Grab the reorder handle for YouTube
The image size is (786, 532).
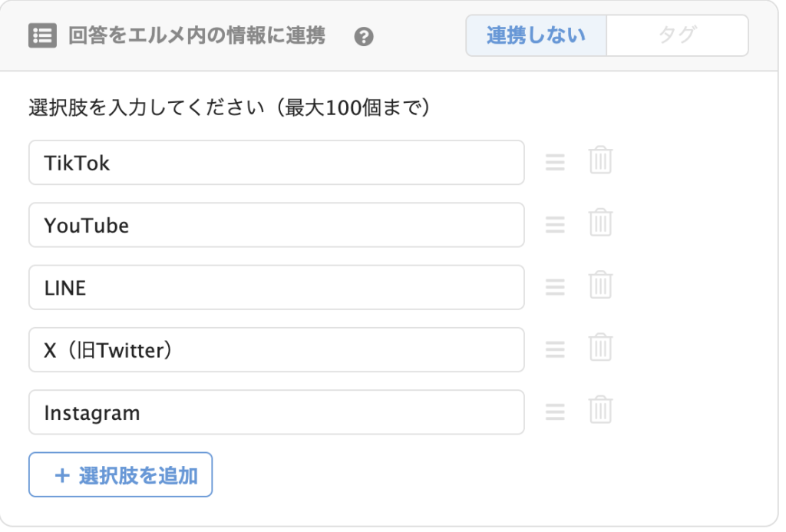click(555, 224)
